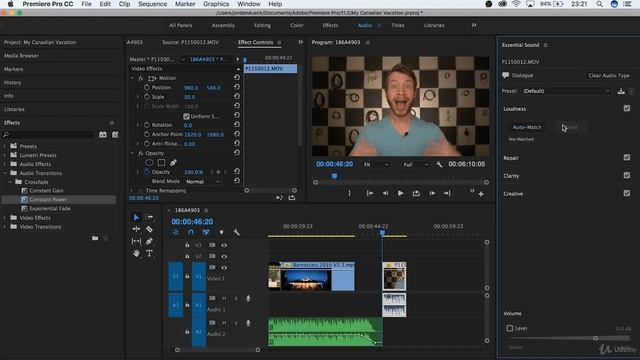This screenshot has height=360, width=640.
Task: Click Export Frame button in Effect Controls
Action: coord(292,198)
